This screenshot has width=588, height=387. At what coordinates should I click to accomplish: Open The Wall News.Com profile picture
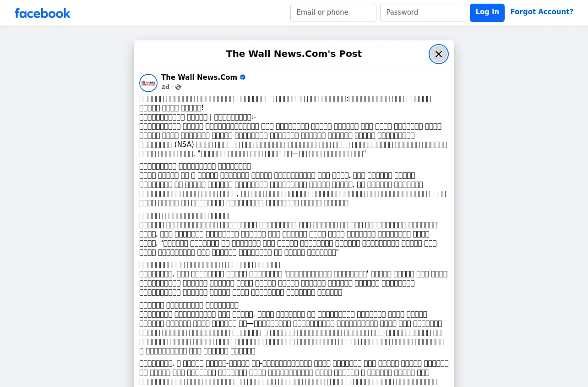coord(148,83)
